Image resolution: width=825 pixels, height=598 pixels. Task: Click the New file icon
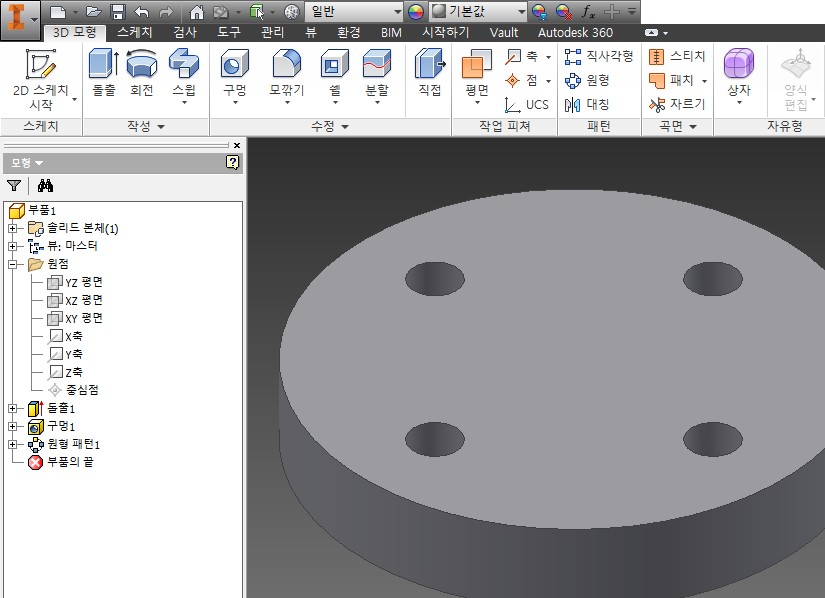[x=58, y=12]
